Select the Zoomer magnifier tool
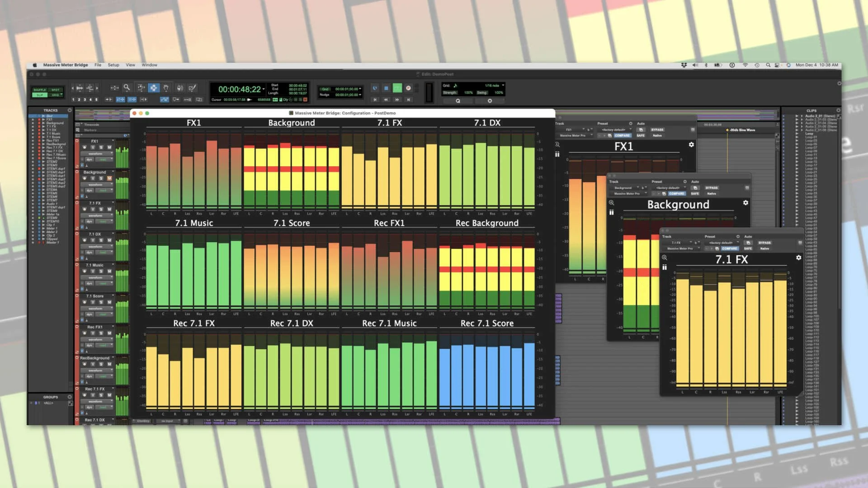Screen dimensions: 868x488 click(x=127, y=88)
